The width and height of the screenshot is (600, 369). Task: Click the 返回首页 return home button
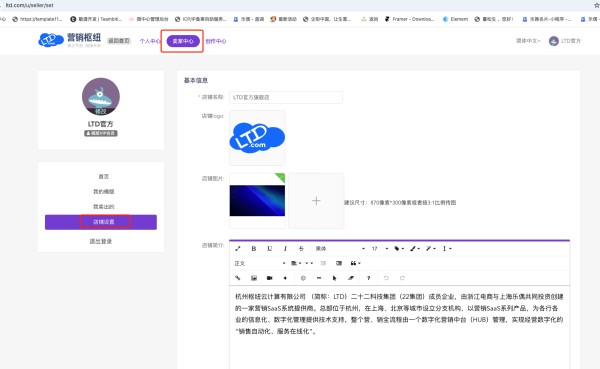pyautogui.click(x=119, y=41)
